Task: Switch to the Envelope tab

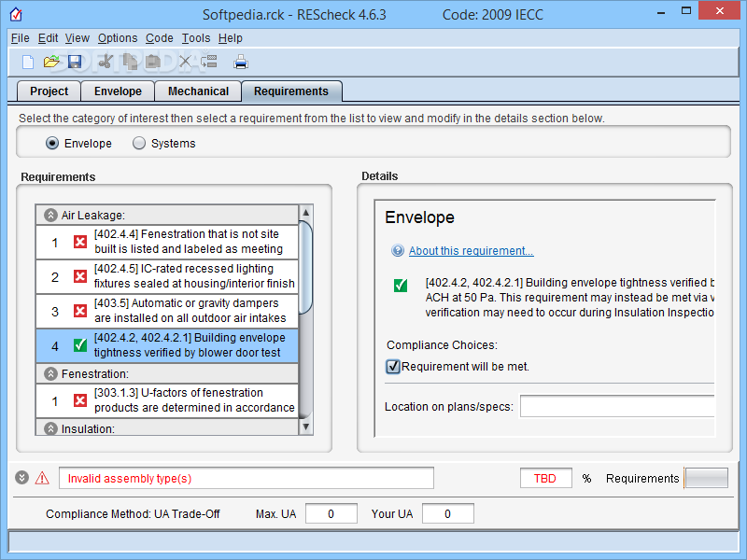Action: coord(118,91)
